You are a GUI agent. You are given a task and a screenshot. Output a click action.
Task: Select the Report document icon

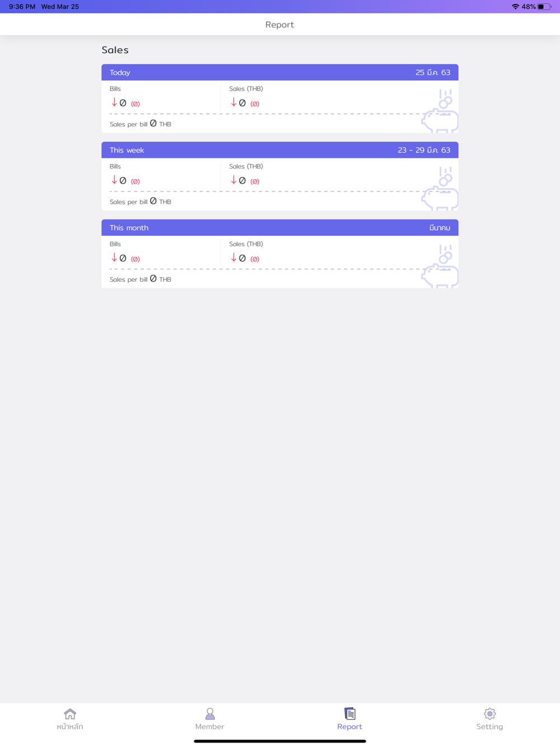350,713
